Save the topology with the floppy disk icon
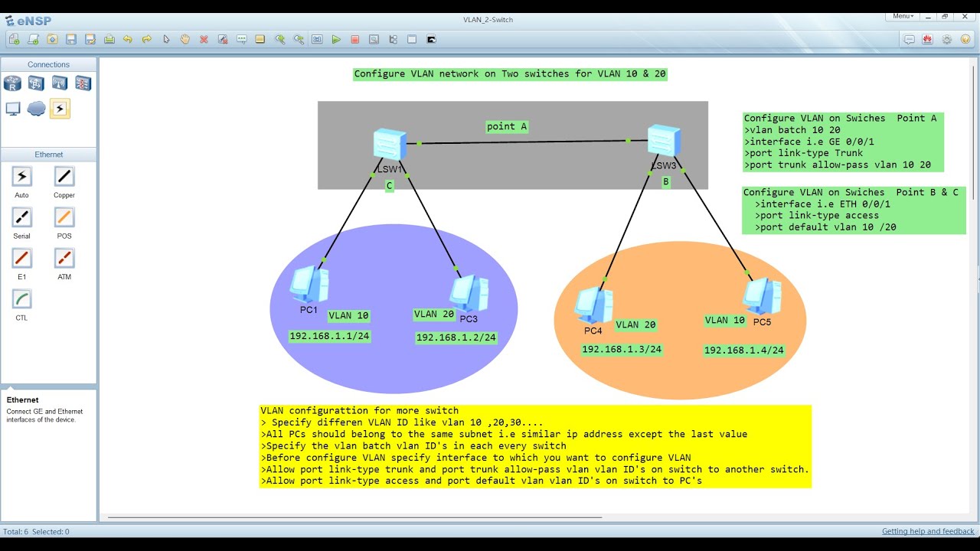980x551 pixels. (71, 39)
